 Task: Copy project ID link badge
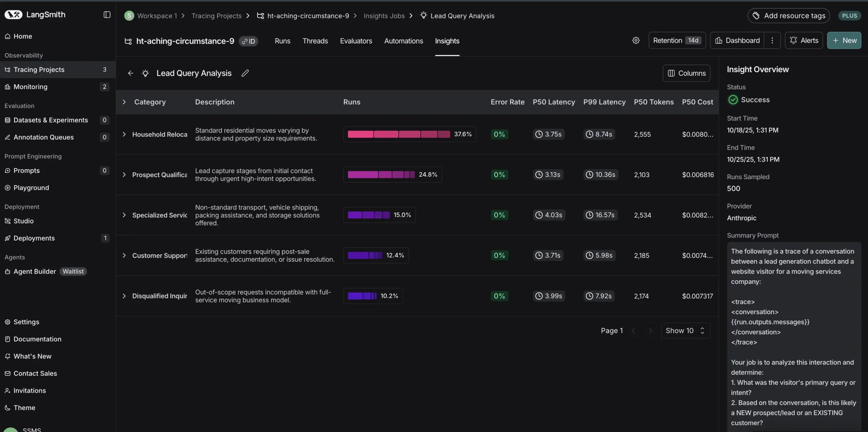249,41
